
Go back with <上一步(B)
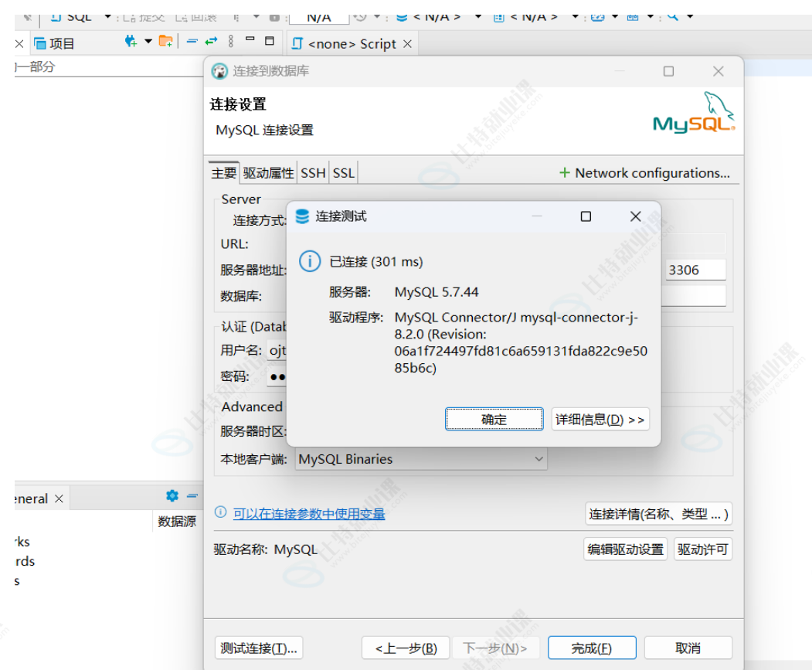406,648
